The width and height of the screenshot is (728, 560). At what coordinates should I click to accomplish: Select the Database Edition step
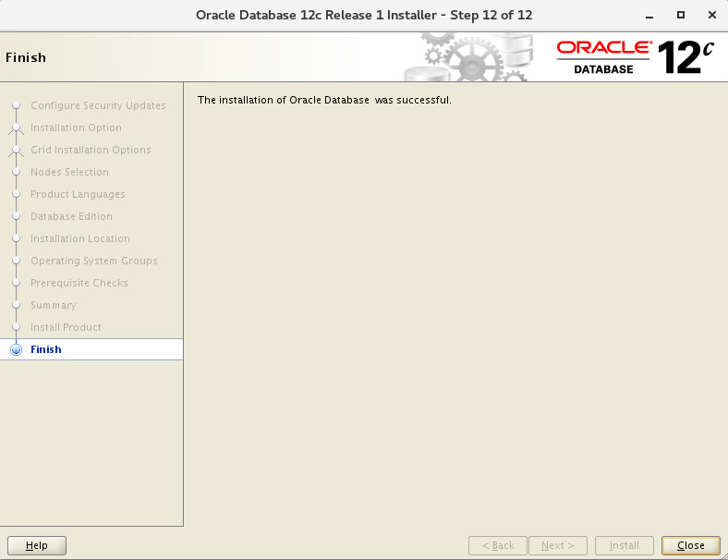click(71, 216)
